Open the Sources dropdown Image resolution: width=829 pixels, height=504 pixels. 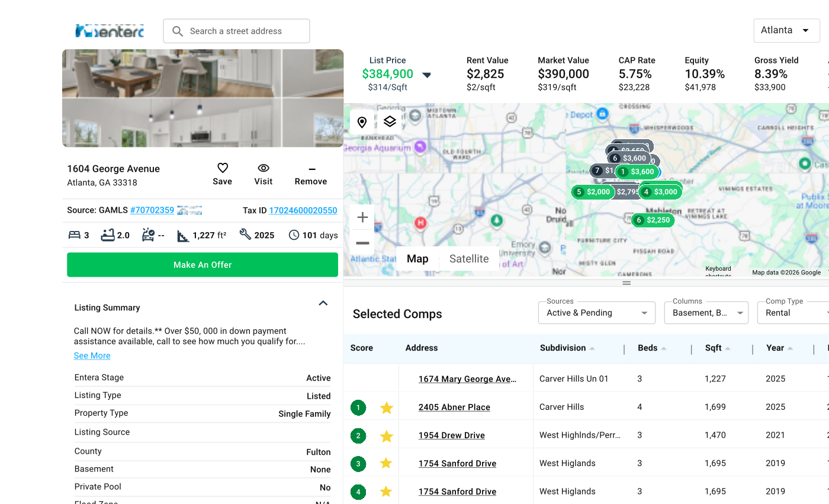click(597, 313)
